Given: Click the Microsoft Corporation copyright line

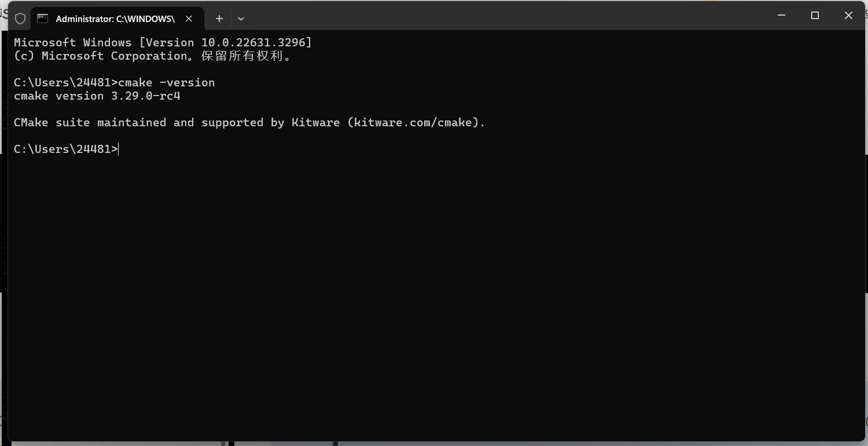Looking at the screenshot, I should pyautogui.click(x=153, y=56).
